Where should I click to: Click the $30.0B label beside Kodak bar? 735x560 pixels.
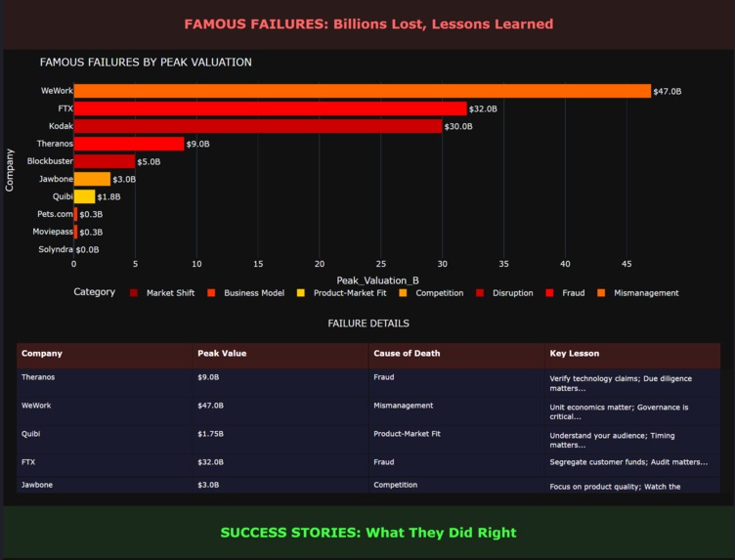[458, 126]
